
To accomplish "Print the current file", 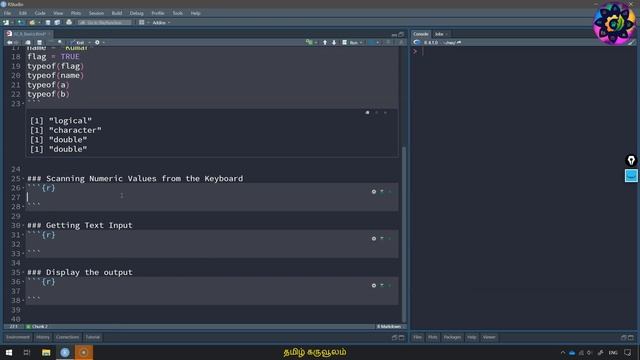I will pyautogui.click(x=69, y=22).
